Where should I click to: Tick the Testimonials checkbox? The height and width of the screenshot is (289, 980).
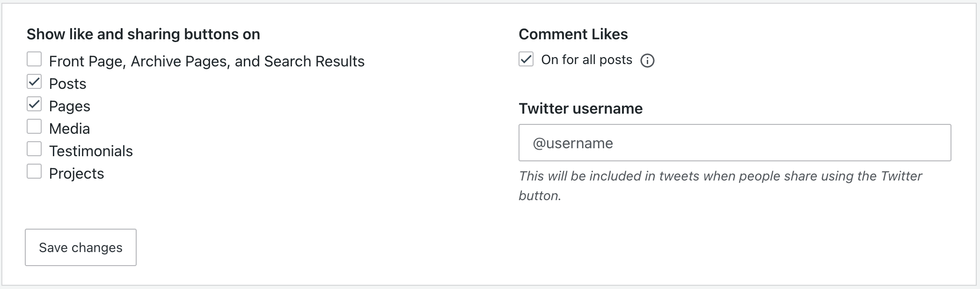[x=34, y=149]
